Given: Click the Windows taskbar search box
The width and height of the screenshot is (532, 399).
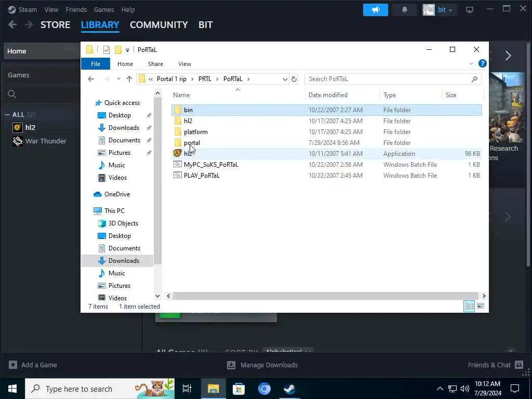Looking at the screenshot, I should 100,389.
